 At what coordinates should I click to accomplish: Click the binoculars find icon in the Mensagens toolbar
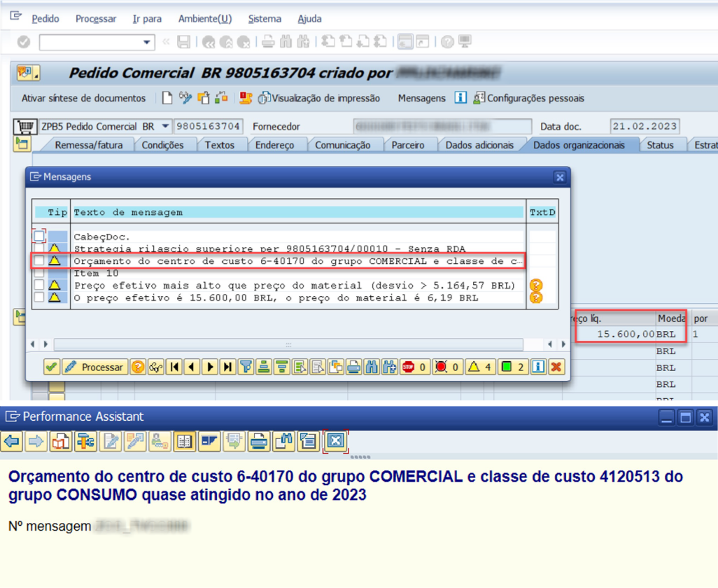372,367
